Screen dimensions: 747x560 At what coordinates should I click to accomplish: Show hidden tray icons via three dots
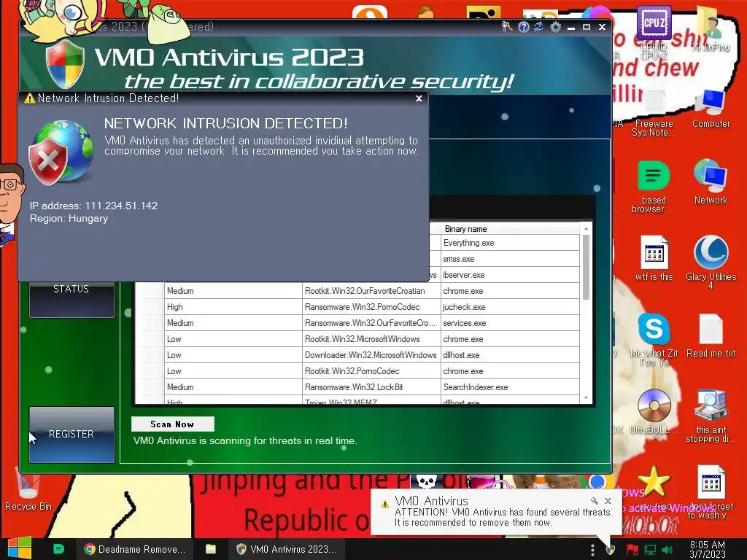(x=592, y=550)
